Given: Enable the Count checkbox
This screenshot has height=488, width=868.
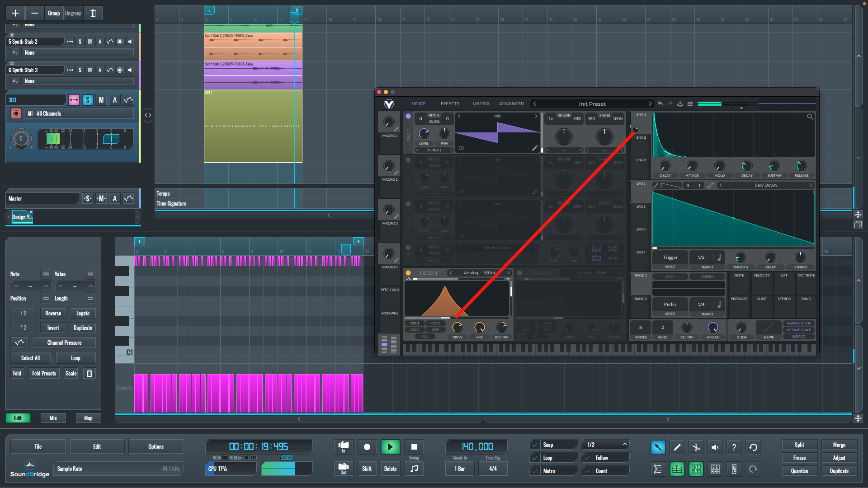Looking at the screenshot, I should coord(587,471).
